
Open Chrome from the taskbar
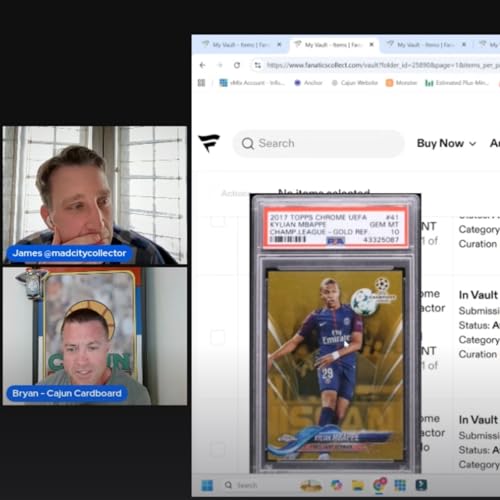point(379,485)
